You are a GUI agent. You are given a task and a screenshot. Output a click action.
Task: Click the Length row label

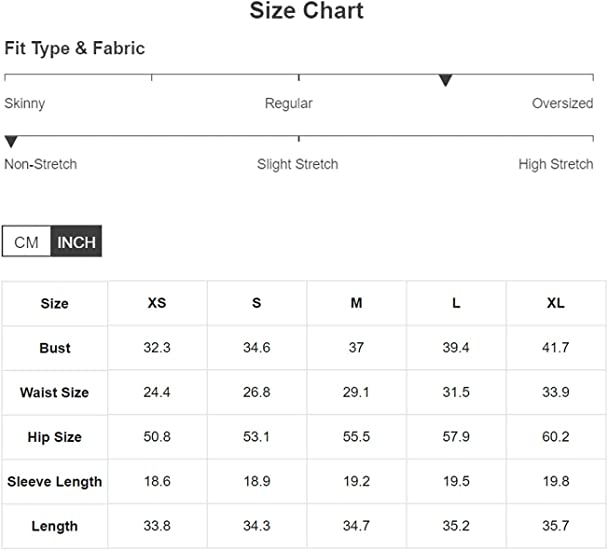55,526
